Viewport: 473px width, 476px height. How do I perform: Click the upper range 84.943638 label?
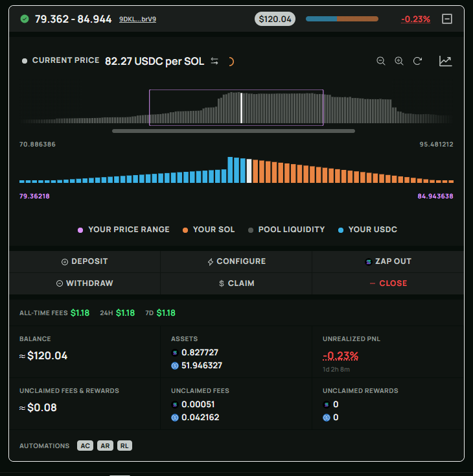pos(435,196)
